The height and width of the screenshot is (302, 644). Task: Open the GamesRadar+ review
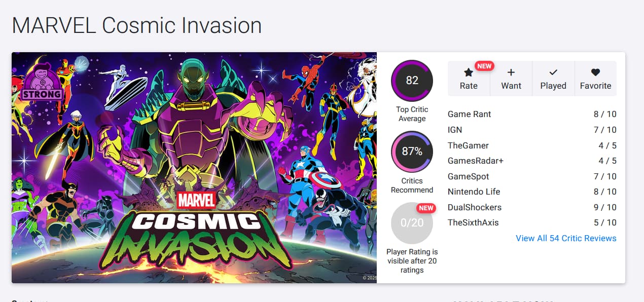[x=475, y=161]
